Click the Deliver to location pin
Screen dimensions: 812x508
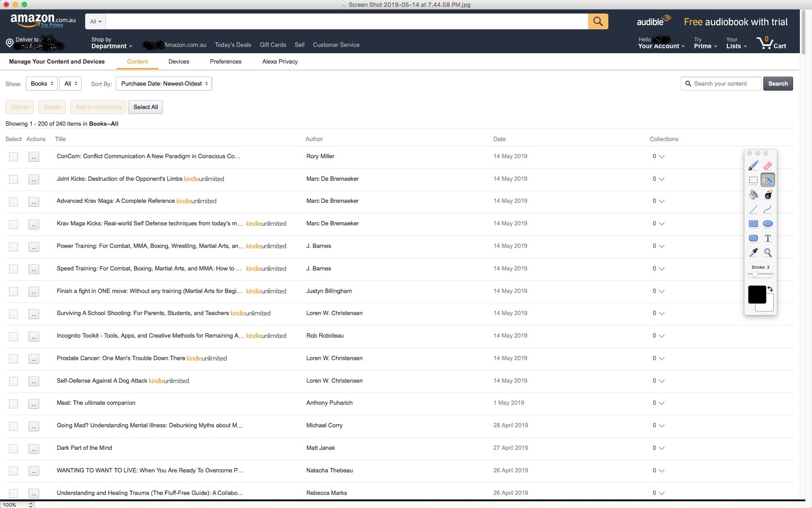(x=9, y=43)
